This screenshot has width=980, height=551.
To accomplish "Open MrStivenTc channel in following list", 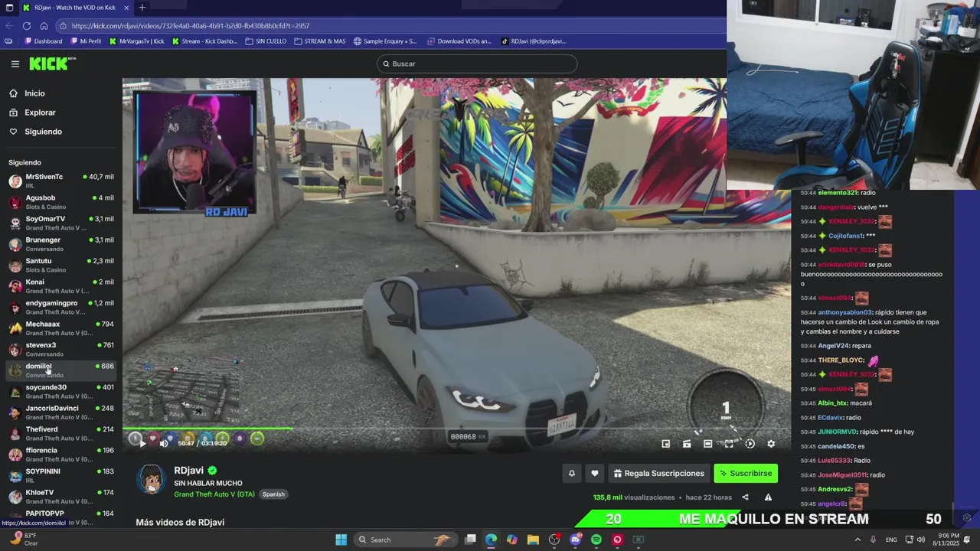I will 61,181.
